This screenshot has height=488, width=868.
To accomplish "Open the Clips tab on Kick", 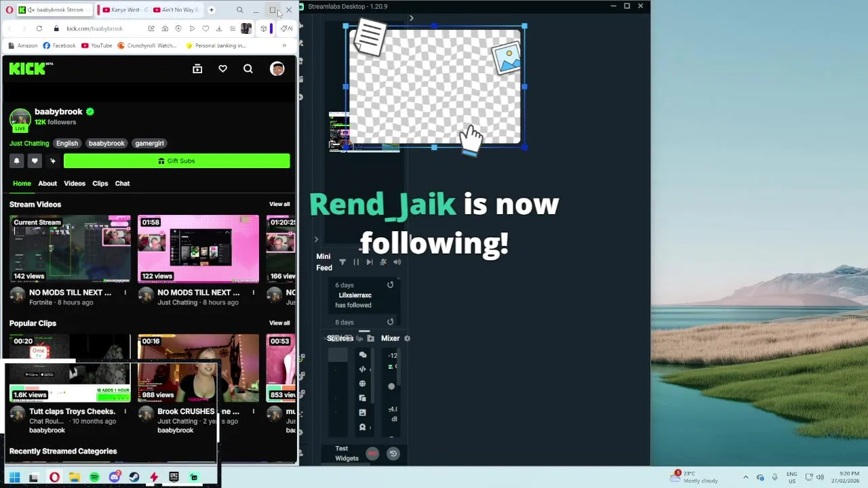I will [100, 183].
